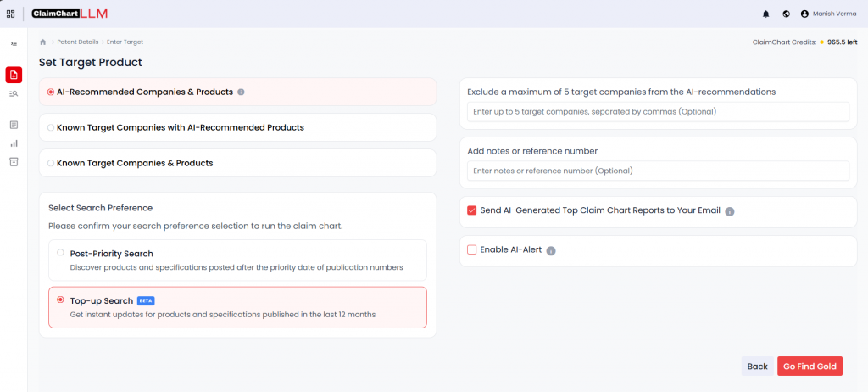This screenshot has height=392, width=868.
Task: Open the search list icon in the sidebar
Action: pyautogui.click(x=14, y=93)
